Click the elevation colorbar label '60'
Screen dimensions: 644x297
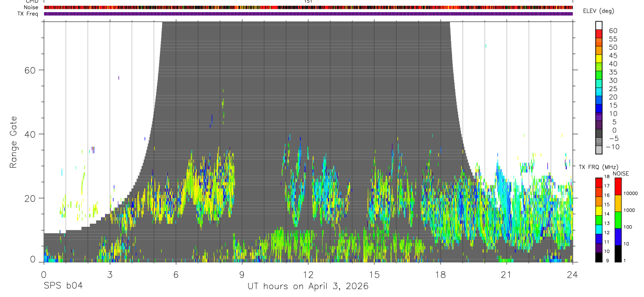coord(613,31)
